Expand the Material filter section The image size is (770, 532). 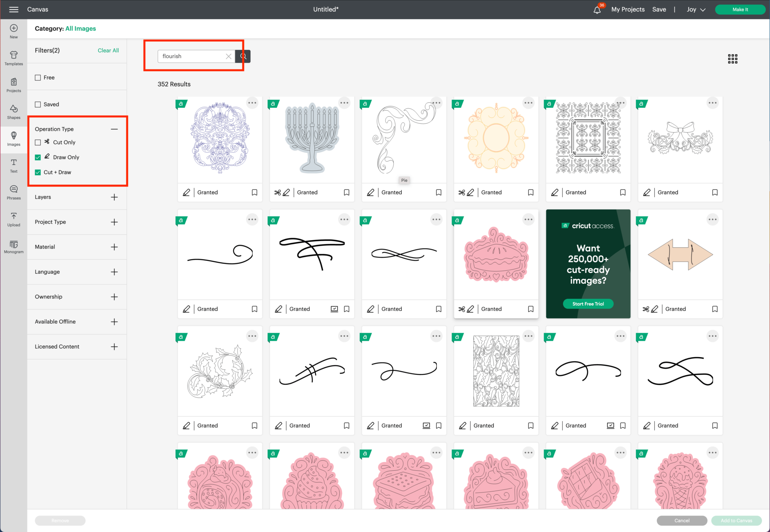click(114, 247)
